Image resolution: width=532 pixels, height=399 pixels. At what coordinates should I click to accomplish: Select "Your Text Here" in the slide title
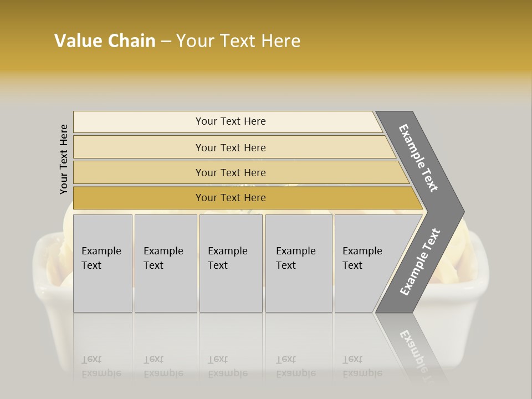tap(238, 41)
